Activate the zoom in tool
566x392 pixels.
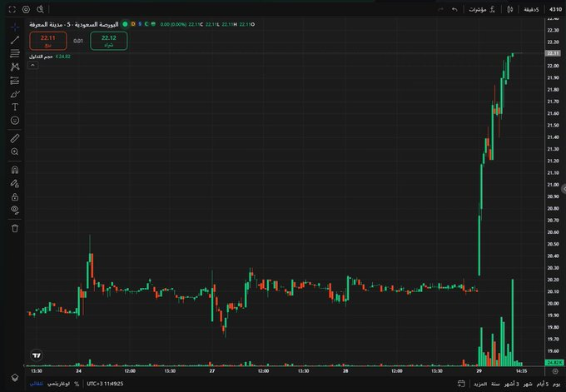(15, 151)
